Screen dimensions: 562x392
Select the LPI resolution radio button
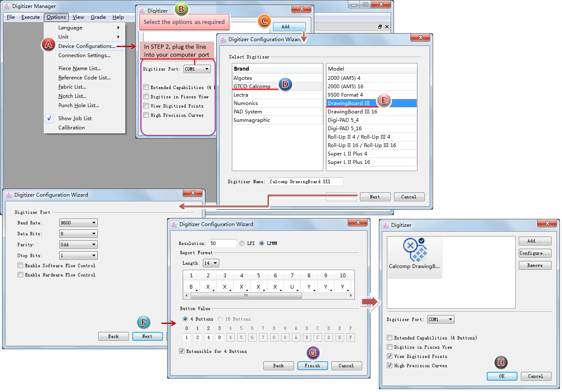(x=242, y=243)
